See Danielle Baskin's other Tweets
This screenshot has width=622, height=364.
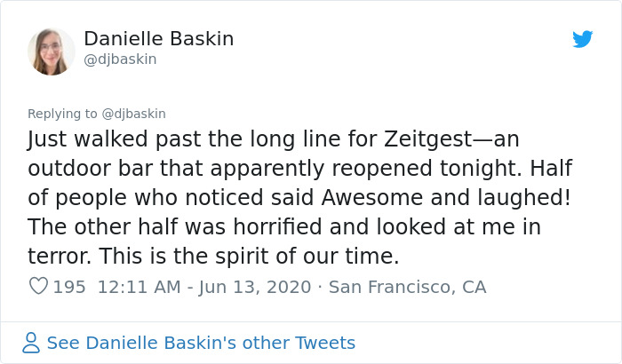pyautogui.click(x=200, y=343)
